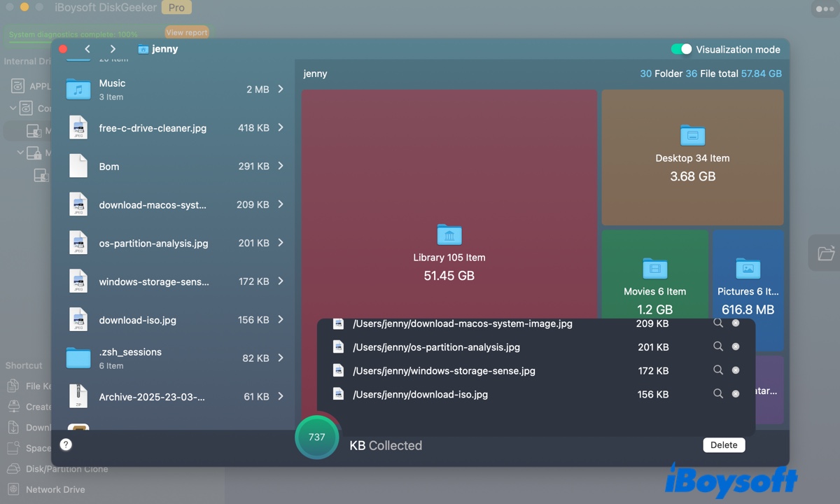Click View report button in main window

pyautogui.click(x=187, y=33)
